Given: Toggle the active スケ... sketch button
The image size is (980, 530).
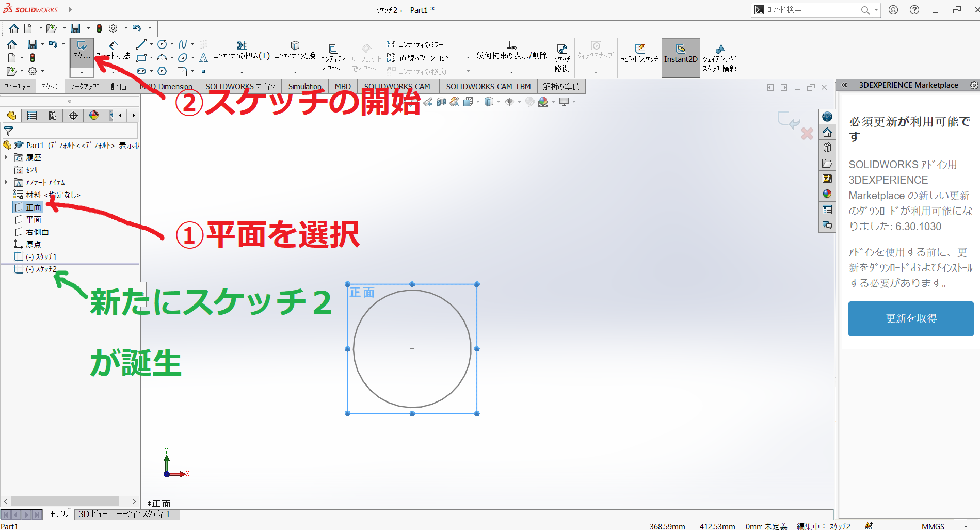Looking at the screenshot, I should tap(82, 52).
